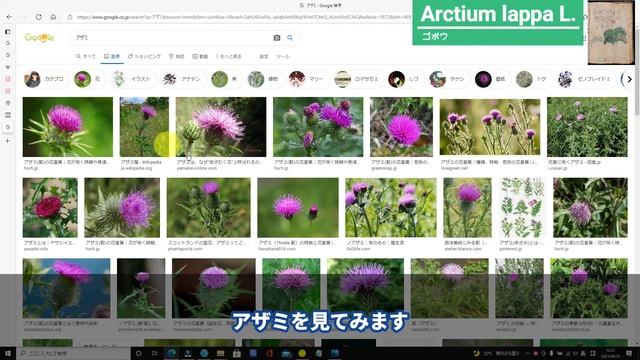Filter by the ロマサガ2 chip
This screenshot has height=360, width=640.
[357, 79]
